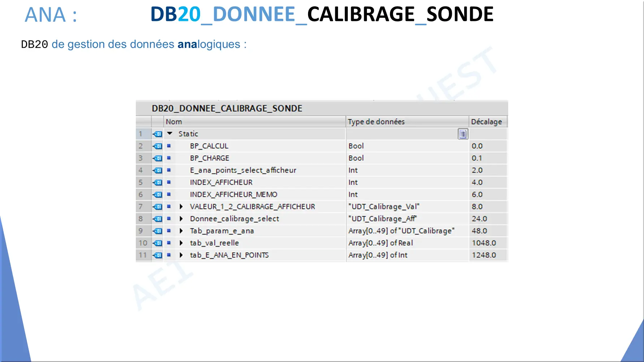Click Array[0..49] of Real type cell

[x=381, y=243]
